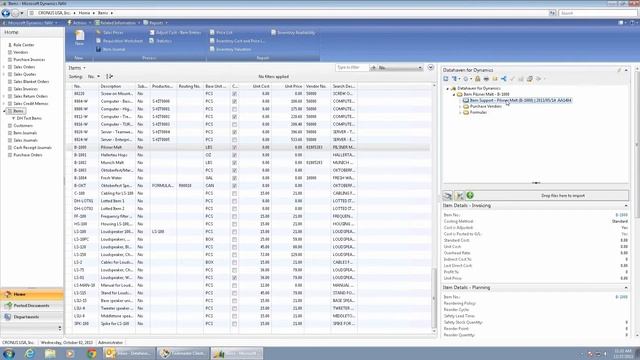This screenshot has width=640, height=360.
Task: Toggle checkbox in Cabling for LS-100 row
Action: 234,193
